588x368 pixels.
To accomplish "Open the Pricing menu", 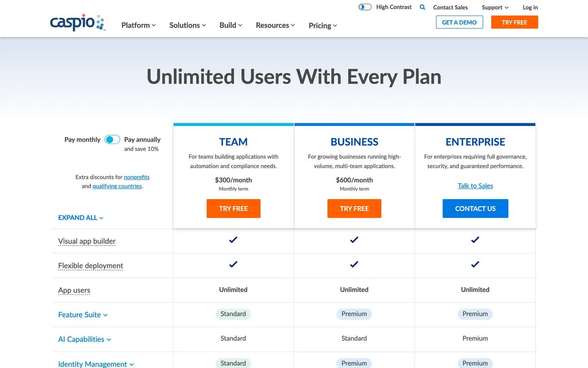I will (322, 26).
